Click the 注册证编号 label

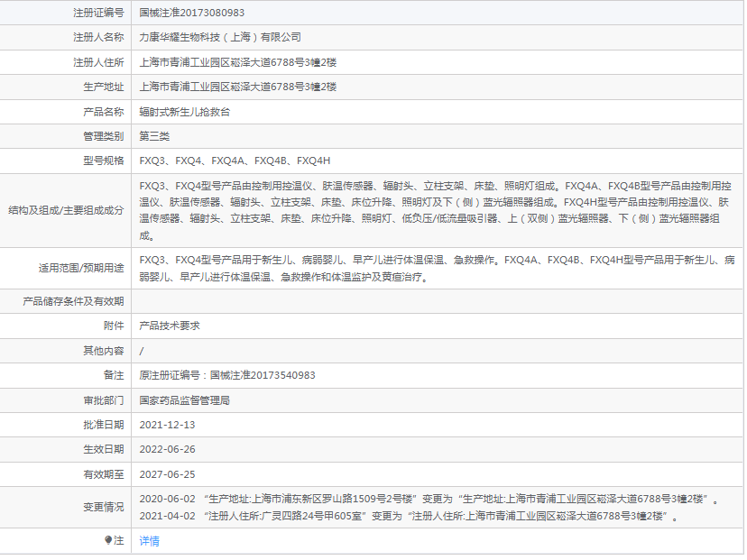[x=98, y=13]
